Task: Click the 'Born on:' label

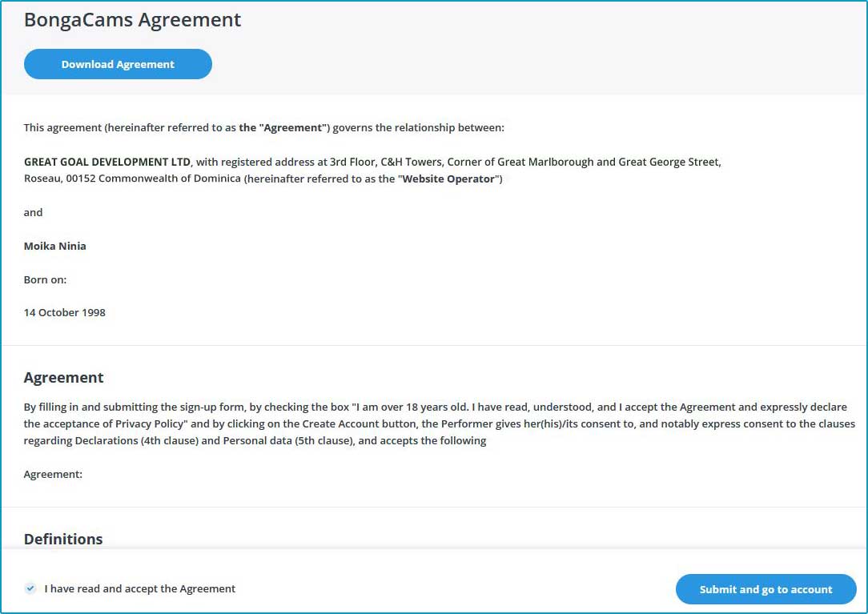Action: pos(45,279)
